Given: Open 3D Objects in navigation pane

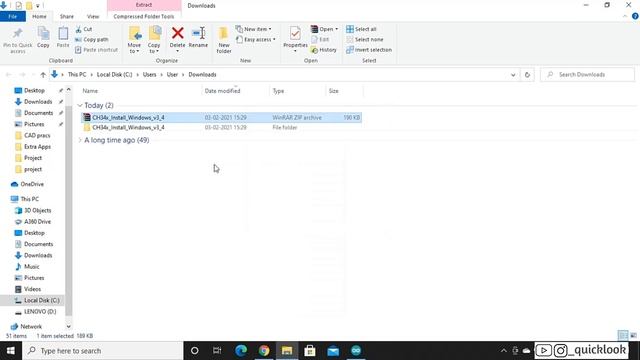Looking at the screenshot, I should [38, 210].
